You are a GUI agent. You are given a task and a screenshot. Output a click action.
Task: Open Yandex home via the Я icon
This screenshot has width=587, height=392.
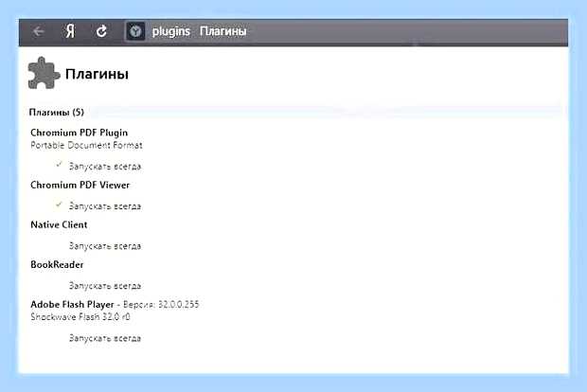(x=70, y=31)
